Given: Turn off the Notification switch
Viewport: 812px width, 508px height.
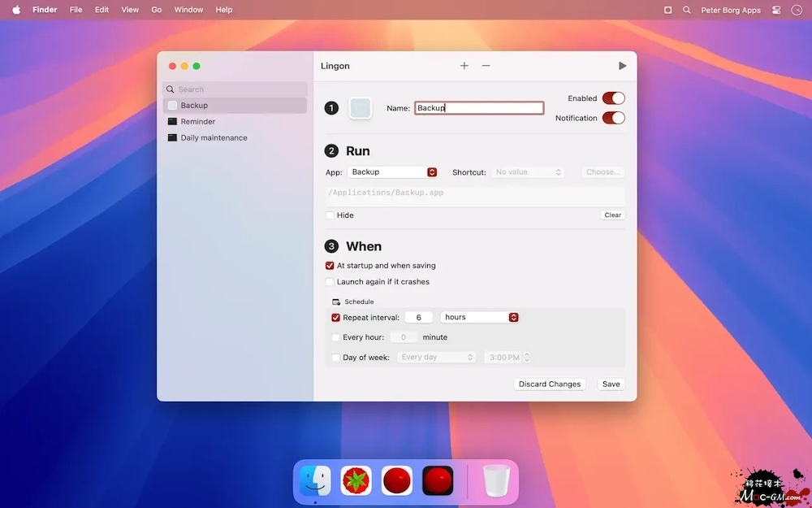Looking at the screenshot, I should tap(613, 118).
